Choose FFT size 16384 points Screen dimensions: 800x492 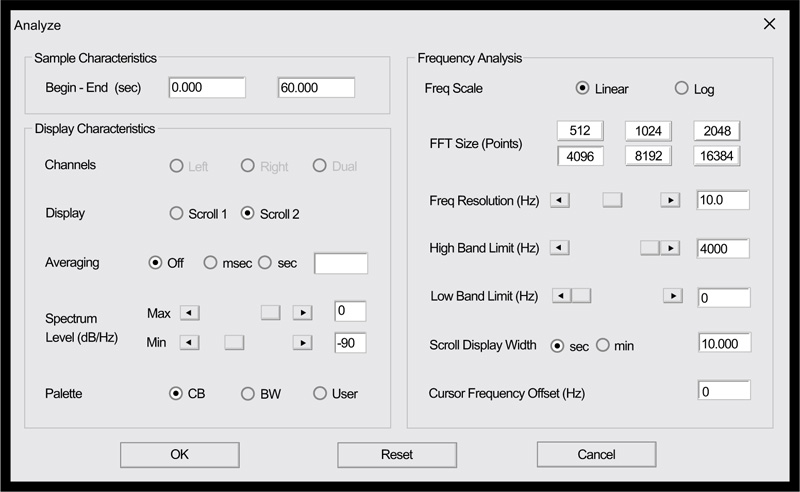click(x=717, y=156)
